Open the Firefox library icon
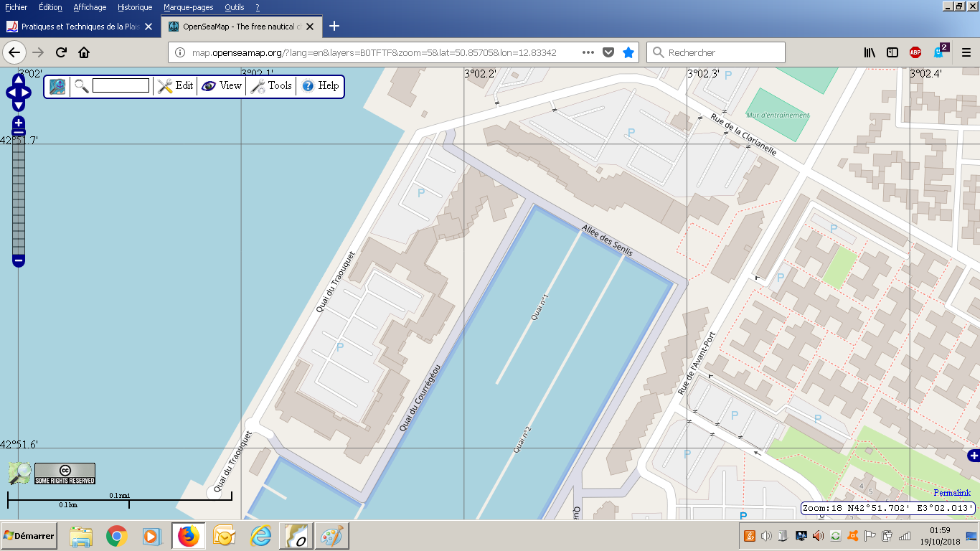The height and width of the screenshot is (551, 980). [x=870, y=52]
